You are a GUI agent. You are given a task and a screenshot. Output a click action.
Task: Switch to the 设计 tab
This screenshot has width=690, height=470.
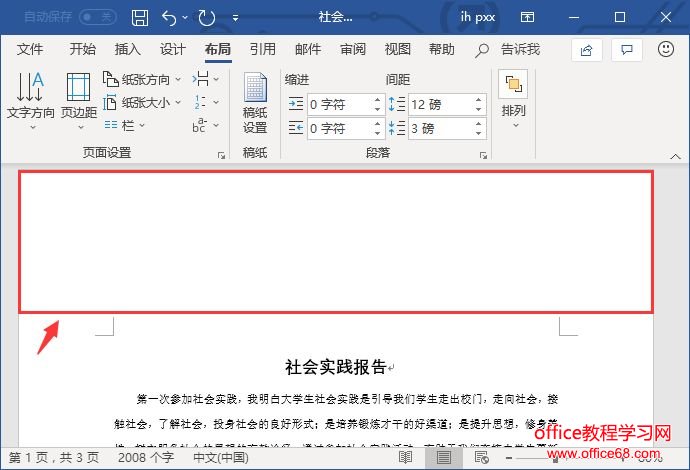coord(172,49)
